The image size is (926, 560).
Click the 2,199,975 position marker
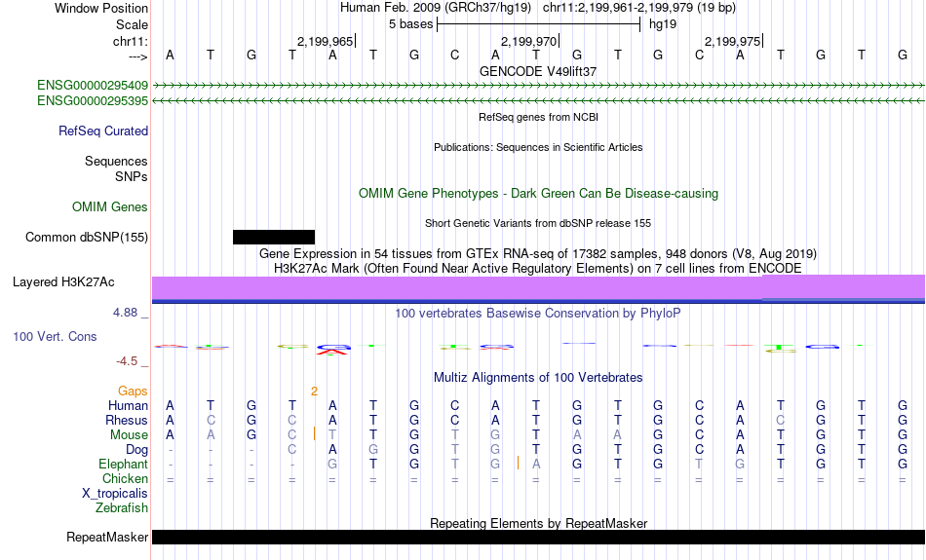click(x=732, y=41)
